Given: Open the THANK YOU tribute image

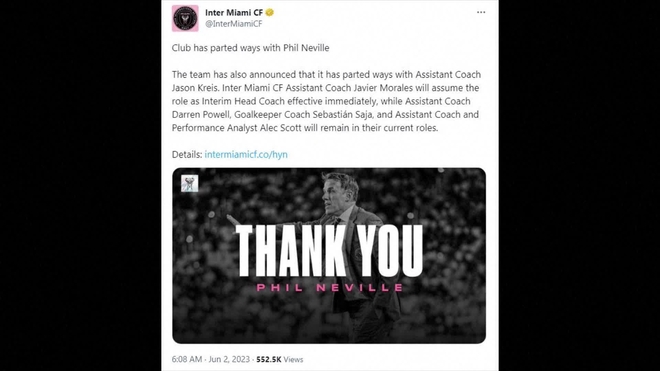Looking at the screenshot, I should point(329,256).
